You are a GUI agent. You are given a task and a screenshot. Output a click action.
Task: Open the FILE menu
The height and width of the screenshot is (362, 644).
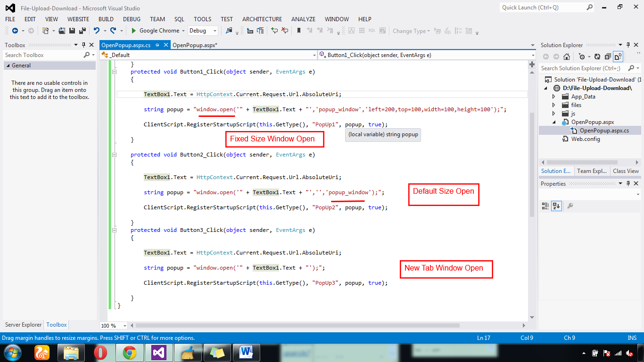coord(10,19)
